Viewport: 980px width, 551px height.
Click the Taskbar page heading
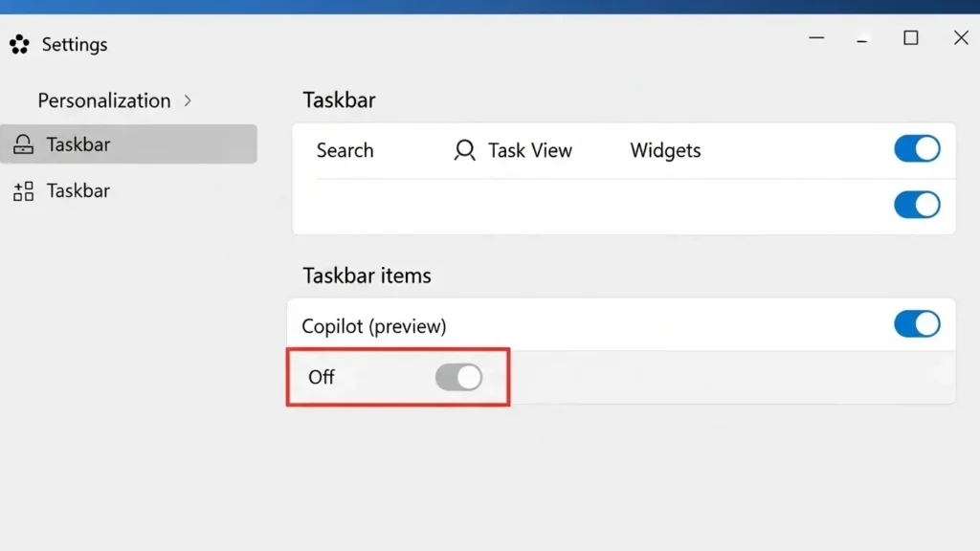[x=338, y=99]
